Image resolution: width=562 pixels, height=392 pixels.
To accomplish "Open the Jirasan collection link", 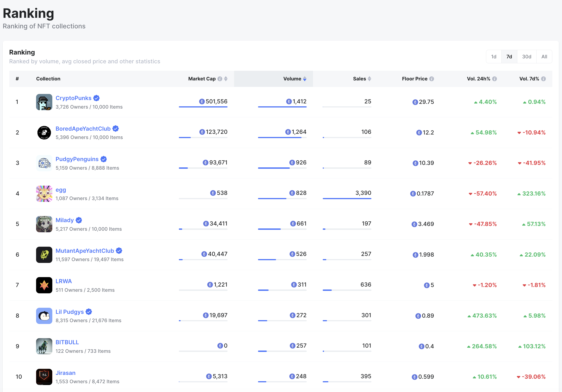I will (x=65, y=373).
